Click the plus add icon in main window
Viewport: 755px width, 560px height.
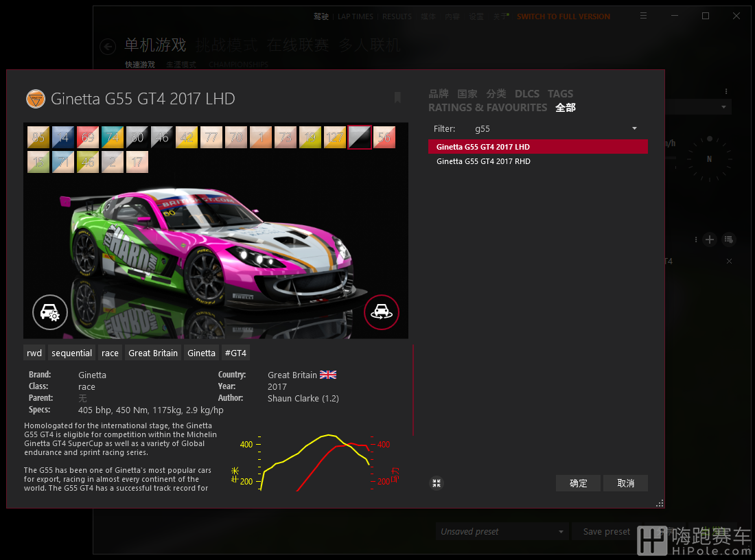pyautogui.click(x=709, y=240)
